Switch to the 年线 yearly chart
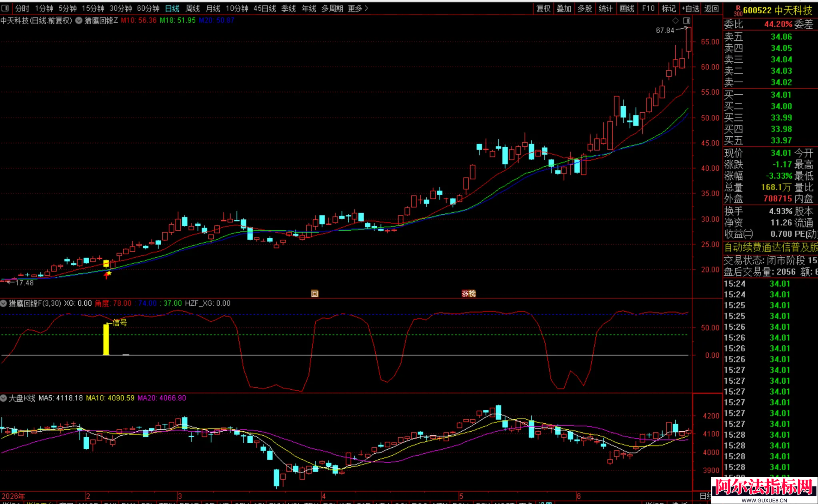Screen dimensions: 818x504 coord(309,8)
